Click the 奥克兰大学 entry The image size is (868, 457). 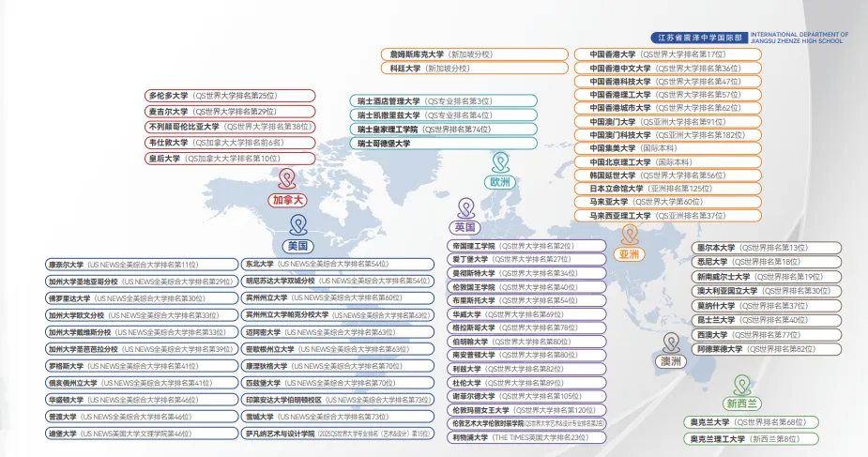(x=751, y=422)
